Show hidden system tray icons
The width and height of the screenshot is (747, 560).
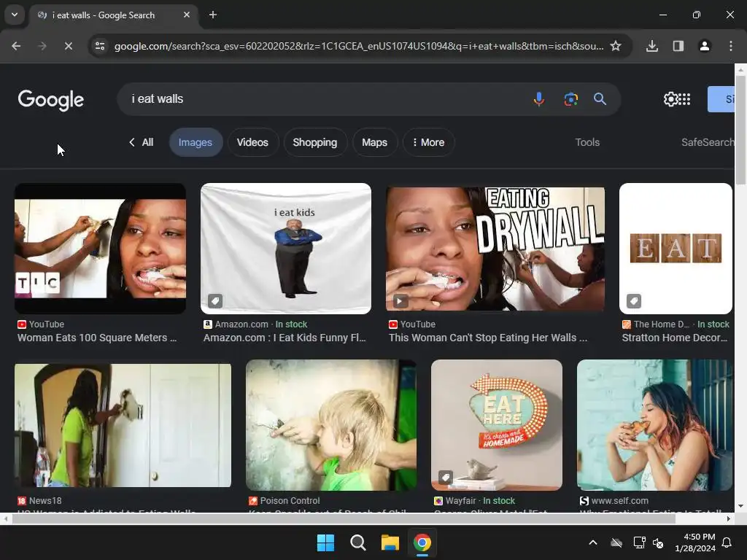pyautogui.click(x=593, y=542)
